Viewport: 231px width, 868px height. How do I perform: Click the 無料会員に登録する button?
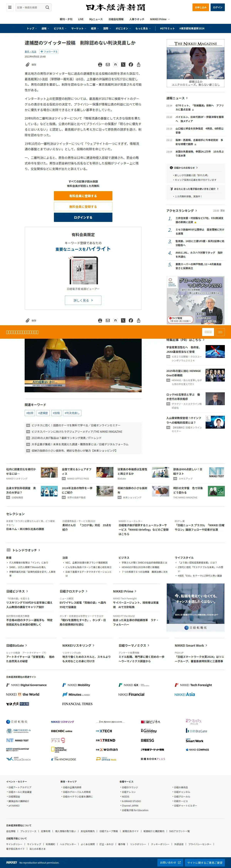(x=83, y=207)
